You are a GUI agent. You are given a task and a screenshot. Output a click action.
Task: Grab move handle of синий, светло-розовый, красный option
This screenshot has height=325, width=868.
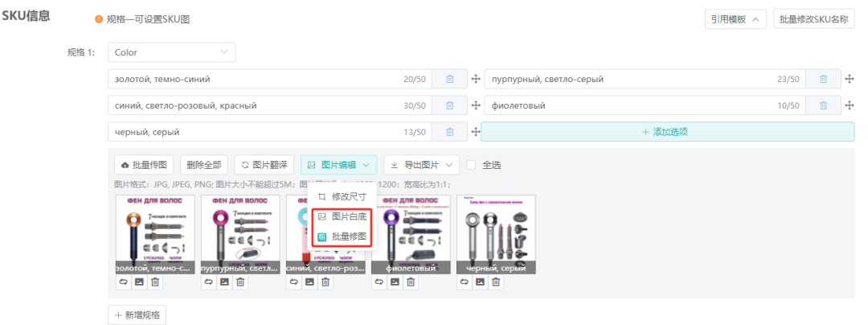pyautogui.click(x=475, y=105)
